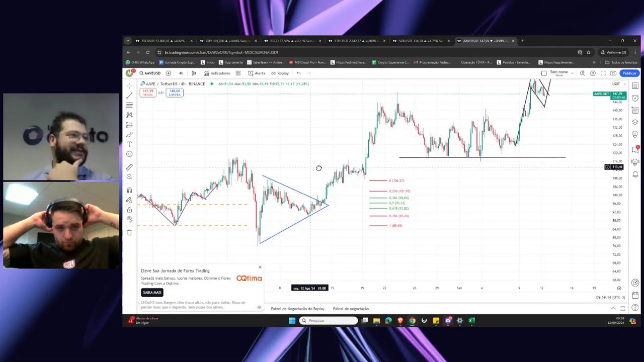Open Todos os favoritos folder
Screen dimensions: 644x362
[x=620, y=62]
